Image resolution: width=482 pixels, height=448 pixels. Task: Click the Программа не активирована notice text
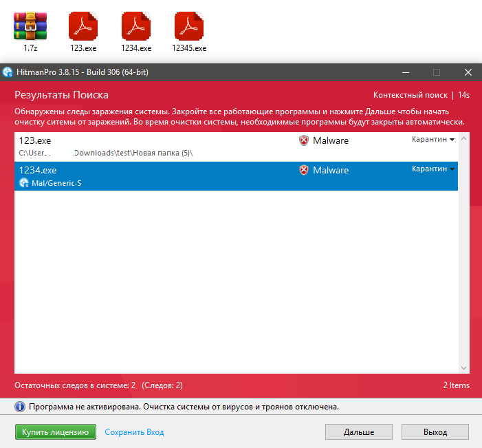tap(184, 407)
